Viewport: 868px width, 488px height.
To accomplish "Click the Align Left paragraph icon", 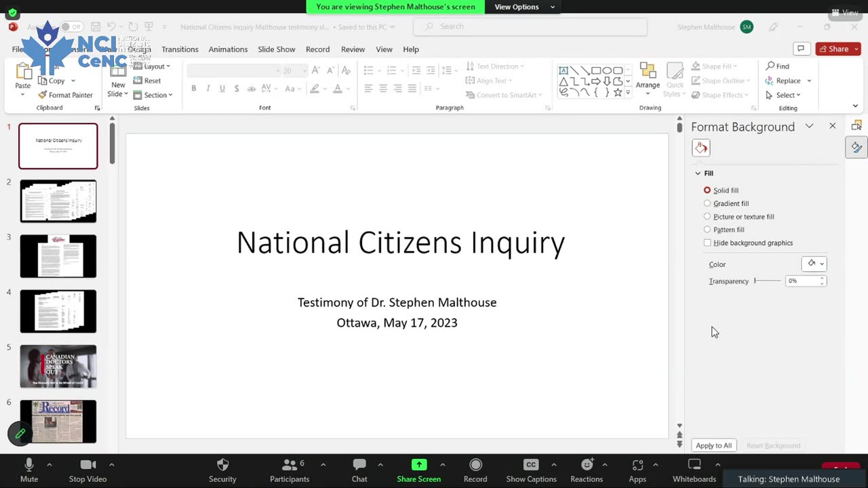I will [x=368, y=89].
